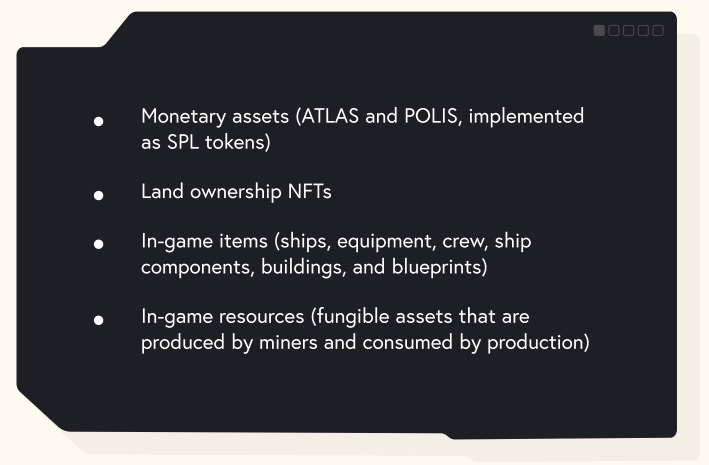Click the 'In-game items' phrase
Viewport: 709px width, 465px height.
tap(200, 243)
